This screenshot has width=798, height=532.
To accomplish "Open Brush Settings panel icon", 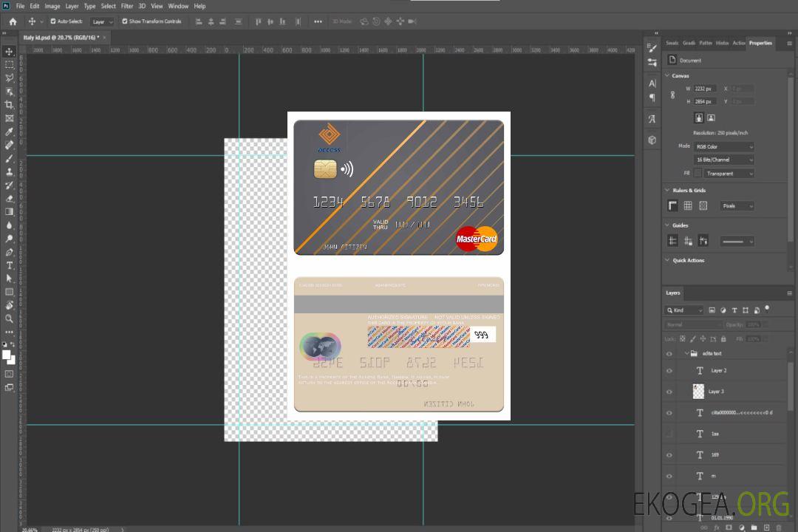I will click(x=652, y=48).
